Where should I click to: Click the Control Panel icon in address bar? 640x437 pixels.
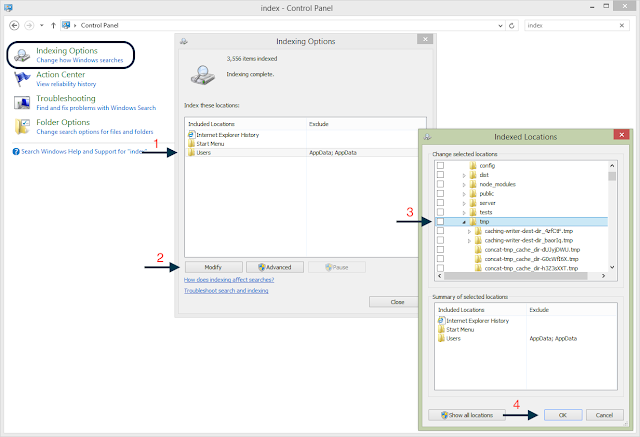tap(66, 25)
